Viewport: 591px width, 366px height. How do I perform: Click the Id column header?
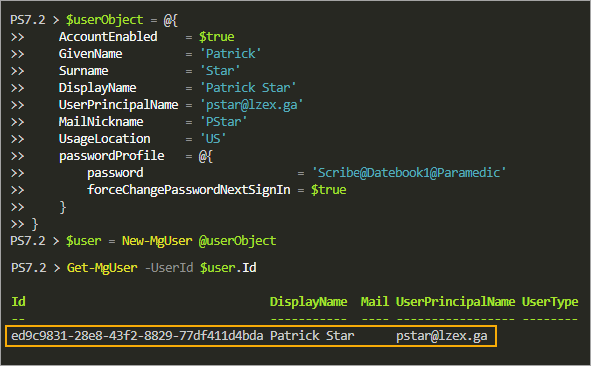point(18,302)
